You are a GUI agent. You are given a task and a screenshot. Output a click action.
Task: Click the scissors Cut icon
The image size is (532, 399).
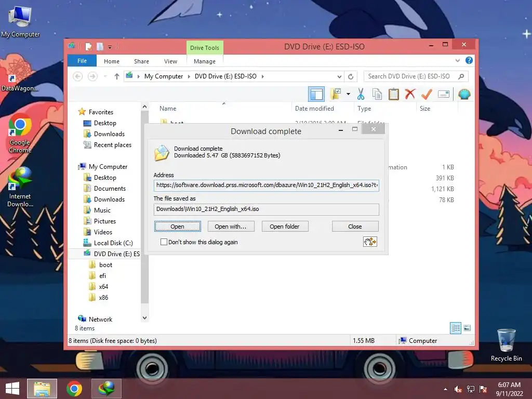(361, 94)
